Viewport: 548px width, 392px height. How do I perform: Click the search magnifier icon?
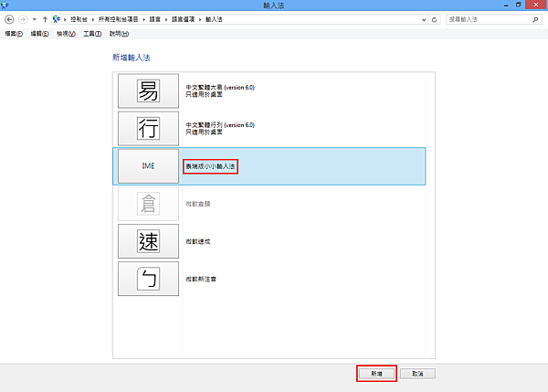pyautogui.click(x=535, y=19)
